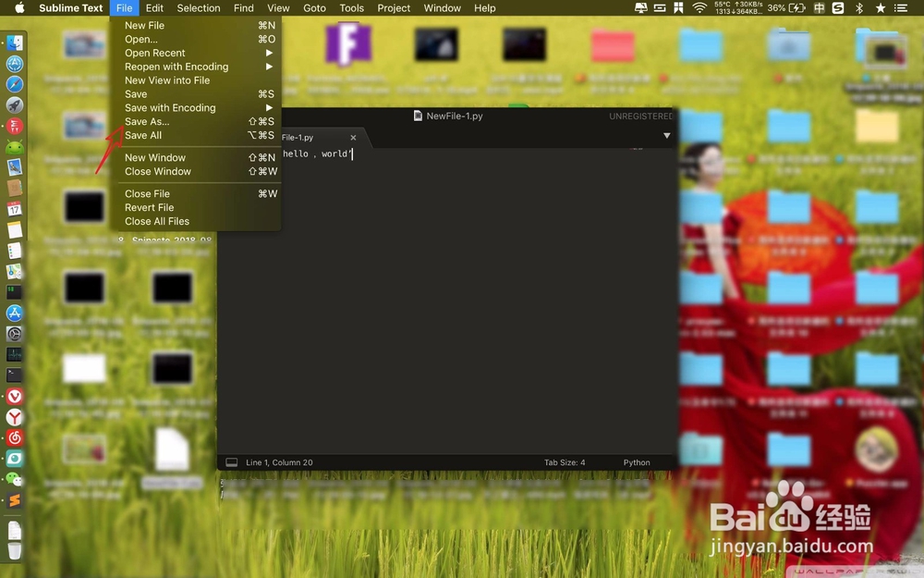
Task: Choose Save As... menu entry
Action: [195, 121]
